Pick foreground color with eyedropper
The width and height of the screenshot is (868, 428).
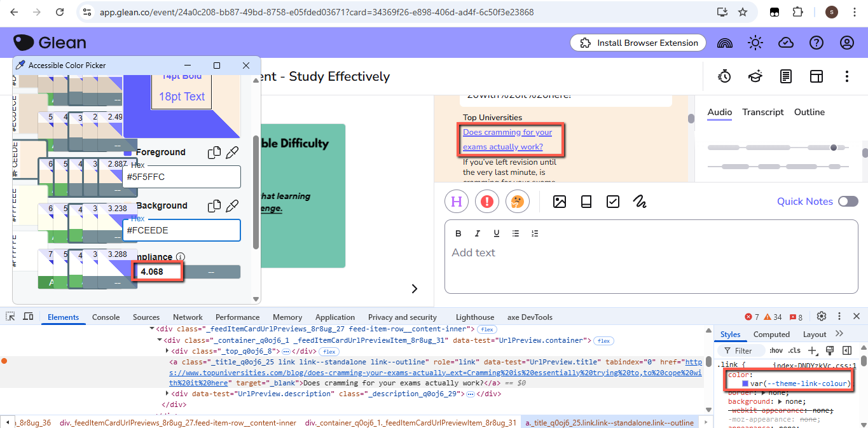point(233,153)
